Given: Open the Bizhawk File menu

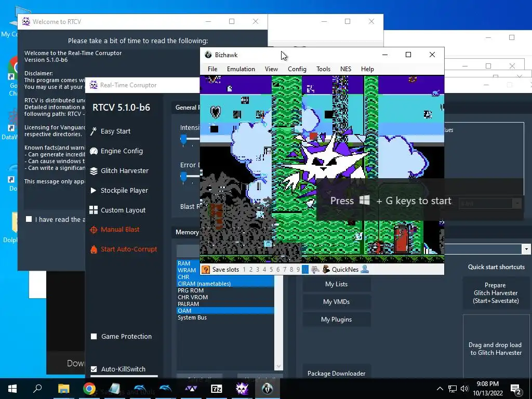Looking at the screenshot, I should [212, 69].
